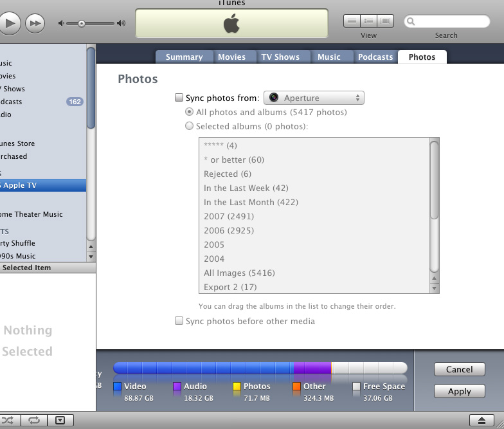Click the Selected Item header
This screenshot has height=429, width=504.
point(48,268)
